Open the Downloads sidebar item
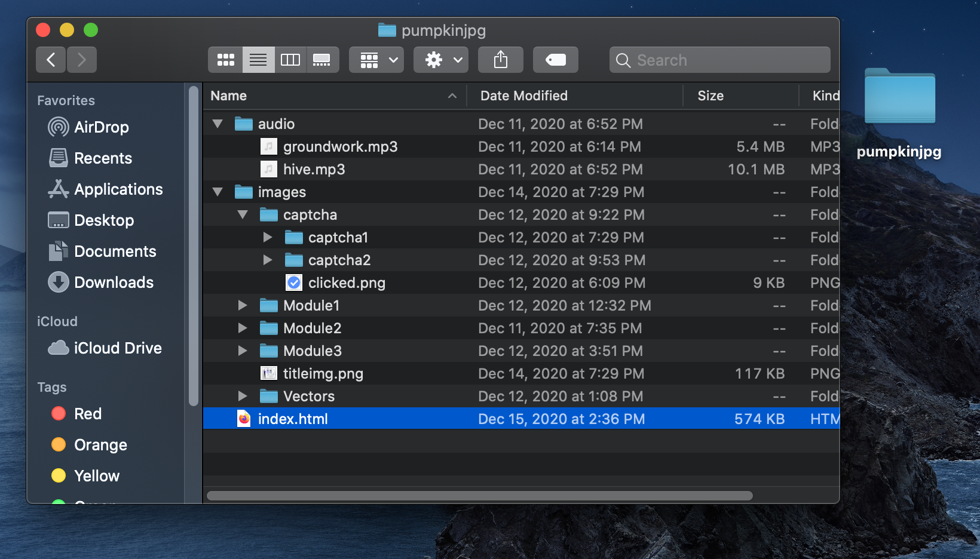 coord(100,282)
